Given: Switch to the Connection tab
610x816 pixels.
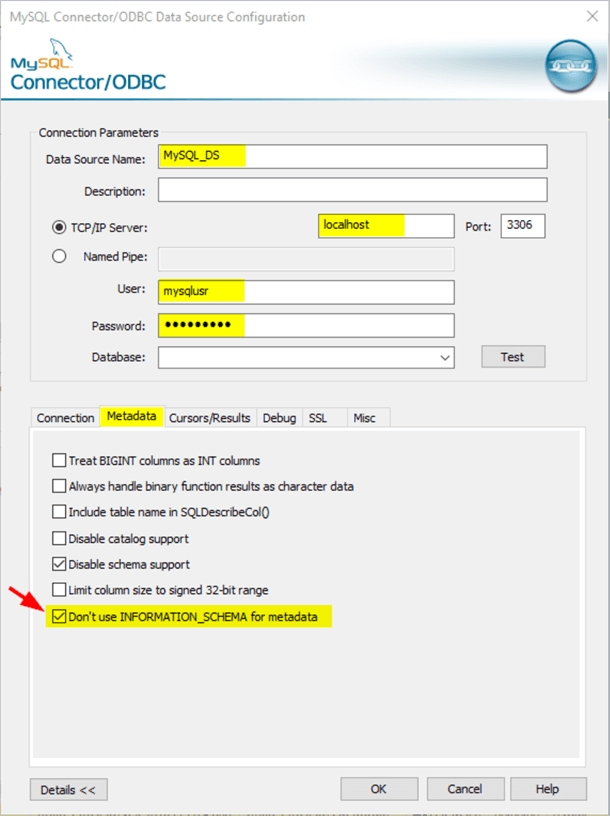Looking at the screenshot, I should (65, 418).
